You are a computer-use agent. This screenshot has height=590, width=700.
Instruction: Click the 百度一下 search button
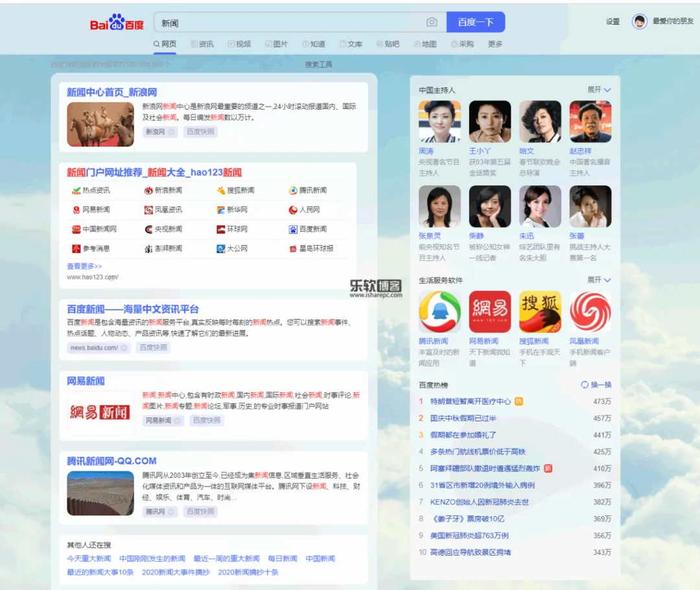(476, 22)
